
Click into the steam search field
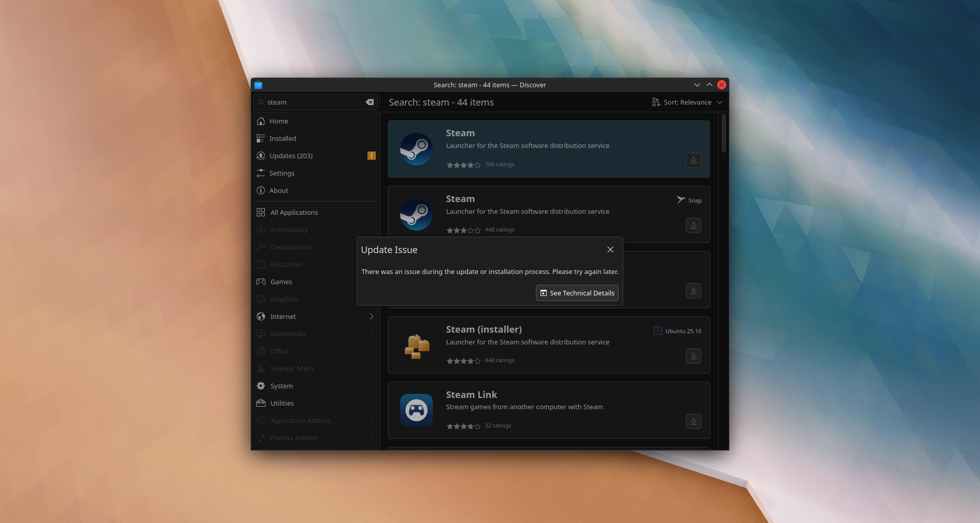coord(315,102)
